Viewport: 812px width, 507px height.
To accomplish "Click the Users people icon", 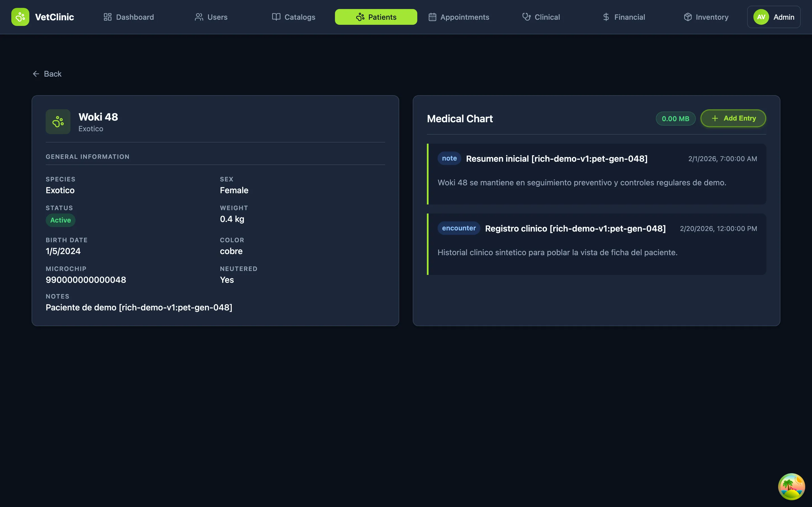I will point(199,17).
